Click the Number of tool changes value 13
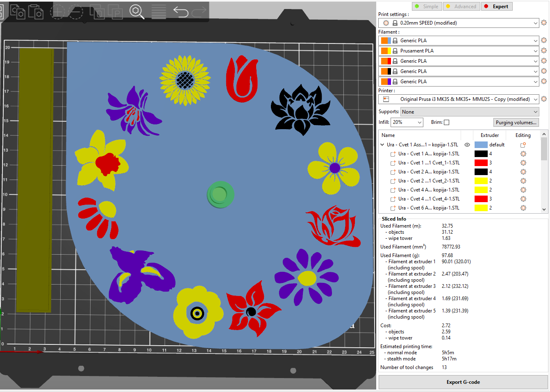This screenshot has height=392, width=550. pos(444,367)
